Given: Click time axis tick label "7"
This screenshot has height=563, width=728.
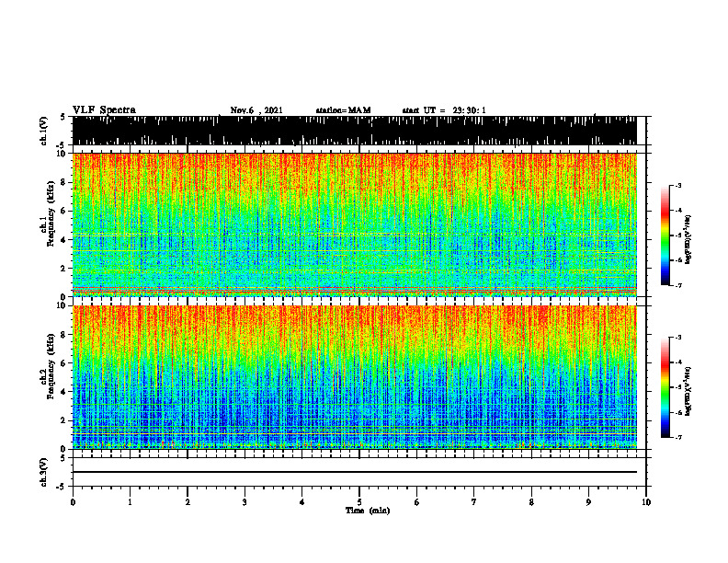Looking at the screenshot, I should point(474,502).
